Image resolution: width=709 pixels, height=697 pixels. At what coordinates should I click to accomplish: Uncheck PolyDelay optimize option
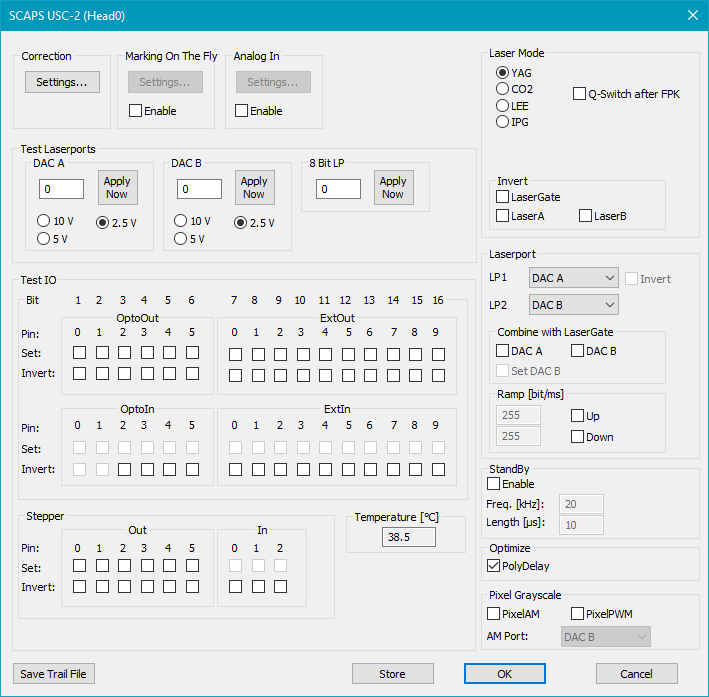point(494,566)
